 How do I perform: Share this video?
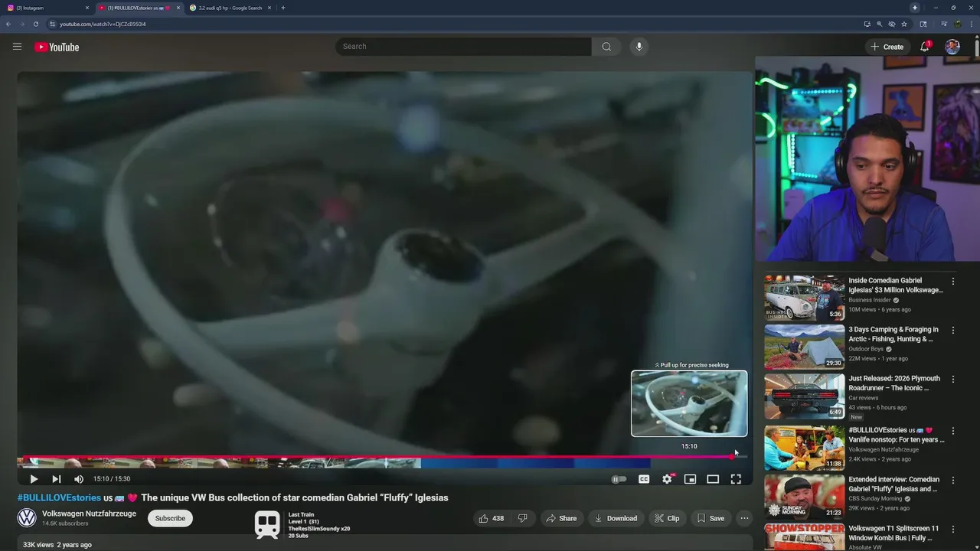click(x=560, y=518)
